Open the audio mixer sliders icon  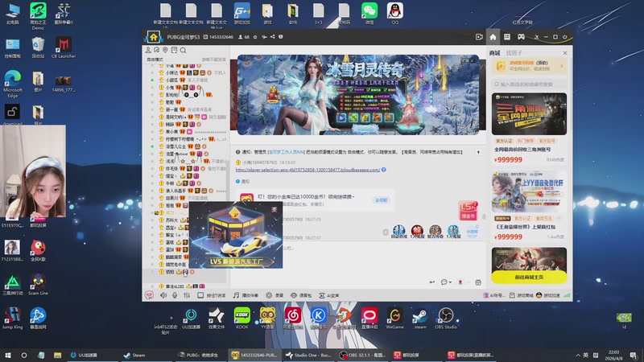pyautogui.click(x=187, y=295)
